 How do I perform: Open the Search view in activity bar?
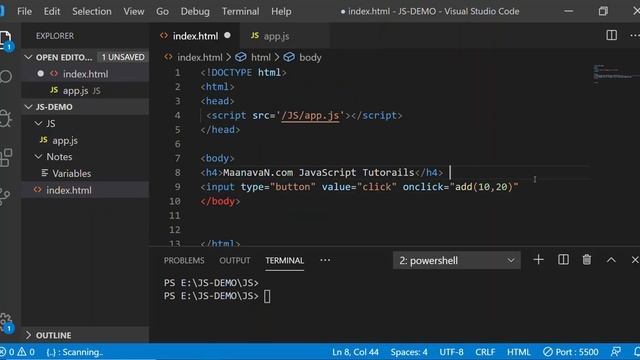pos(6,76)
